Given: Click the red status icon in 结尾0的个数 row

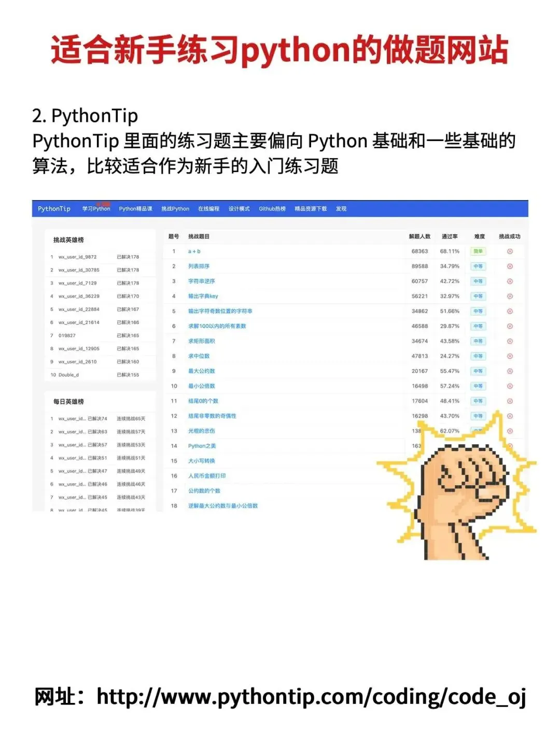Looking at the screenshot, I should (510, 401).
